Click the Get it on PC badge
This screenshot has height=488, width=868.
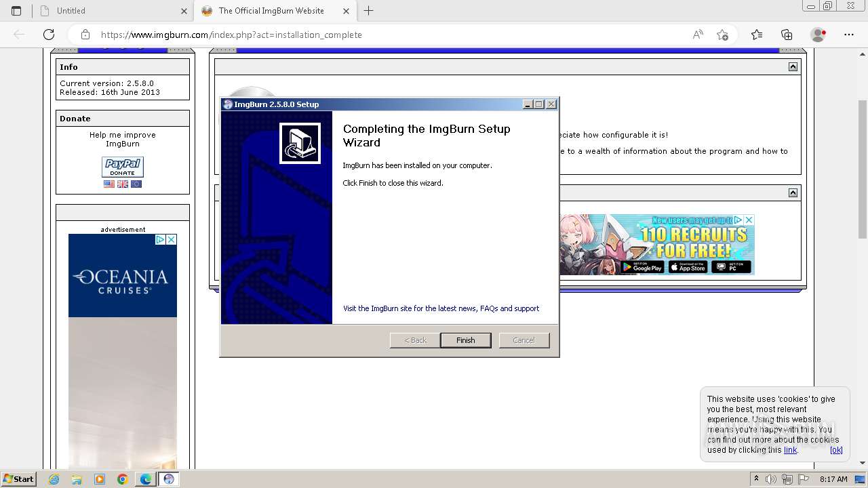pos(731,267)
